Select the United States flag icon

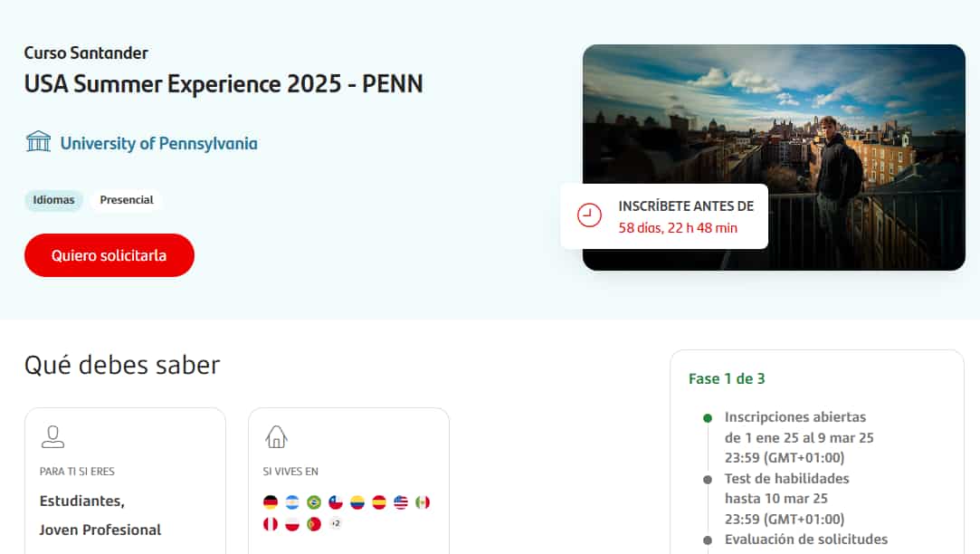coord(401,502)
